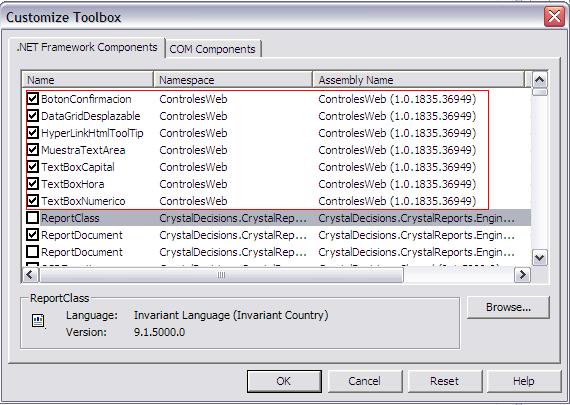The width and height of the screenshot is (570, 405).
Task: Check the ReportClass checkbox
Action: pyautogui.click(x=33, y=218)
